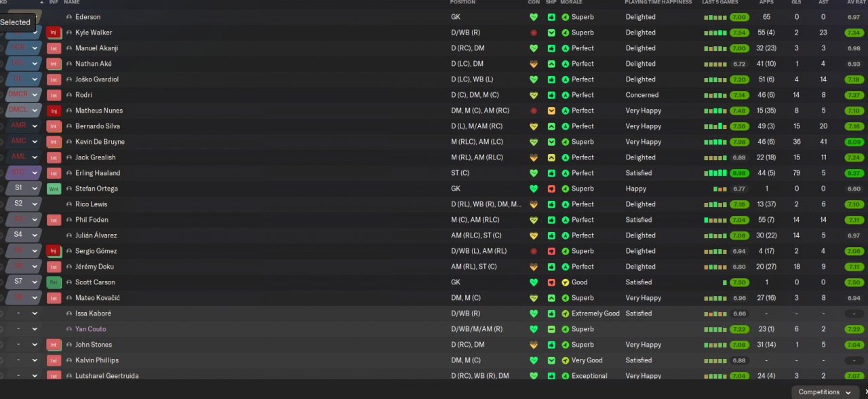Click Erling Haaland's morale arrow icon
The image size is (868, 399).
point(566,173)
